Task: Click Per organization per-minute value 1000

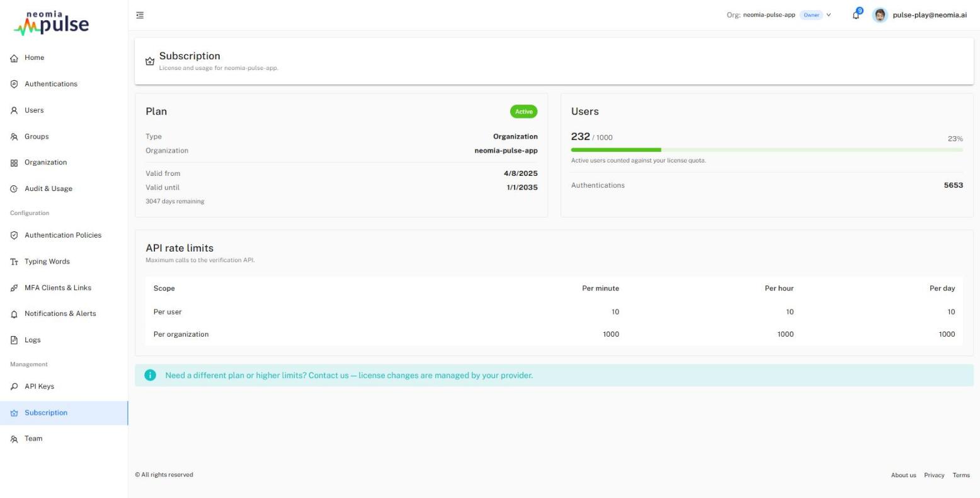Action: coord(611,334)
